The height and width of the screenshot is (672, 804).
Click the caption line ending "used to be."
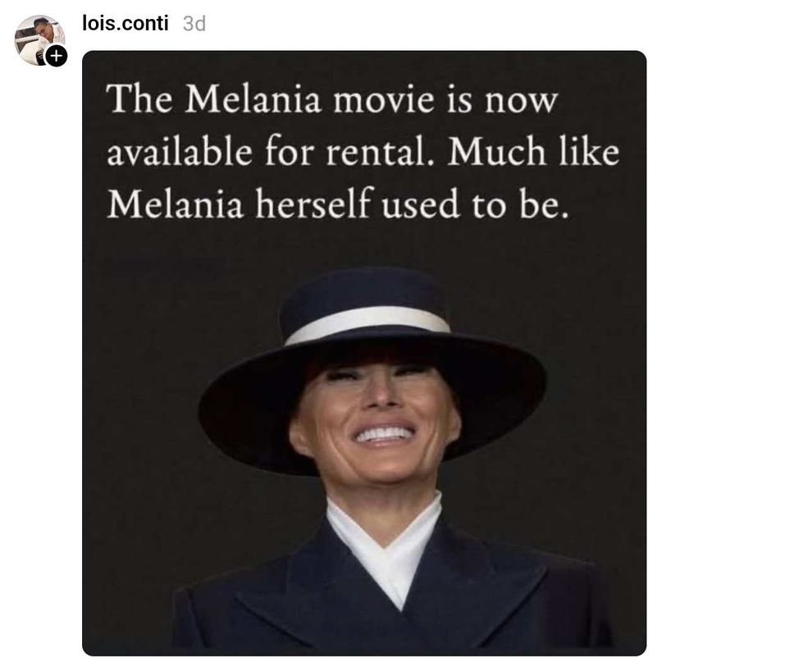[338, 204]
